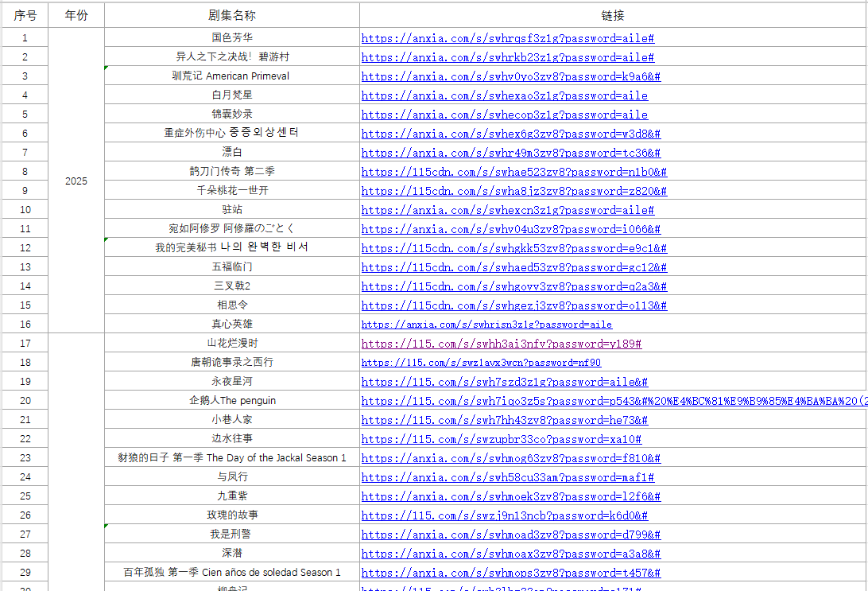
Task: Select the 序号 header cell
Action: (x=25, y=15)
